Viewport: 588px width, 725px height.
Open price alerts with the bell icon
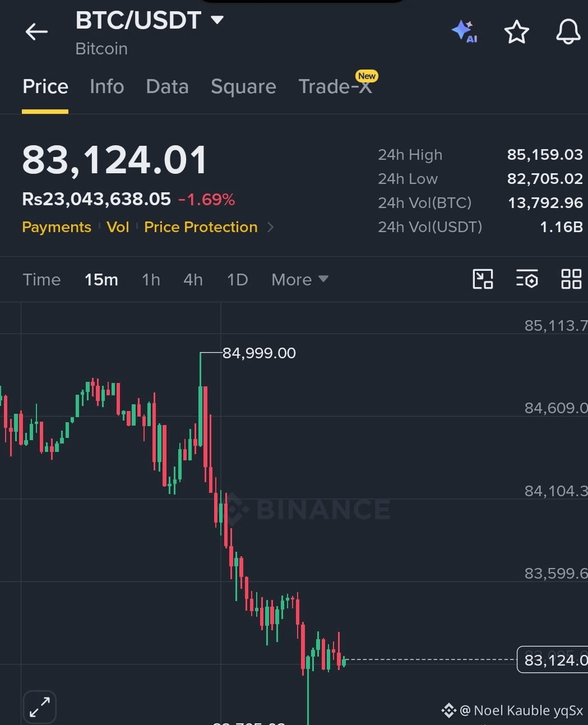(568, 31)
